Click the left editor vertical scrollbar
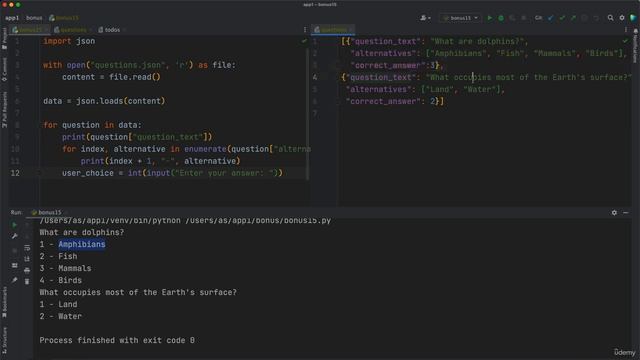The image size is (640, 360). pyautogui.click(x=307, y=114)
